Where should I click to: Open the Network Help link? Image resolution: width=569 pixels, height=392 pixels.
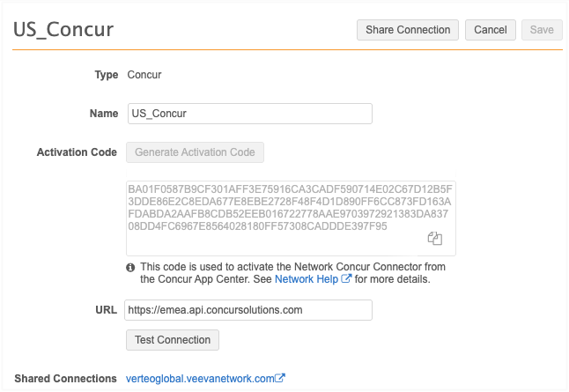[x=307, y=279]
